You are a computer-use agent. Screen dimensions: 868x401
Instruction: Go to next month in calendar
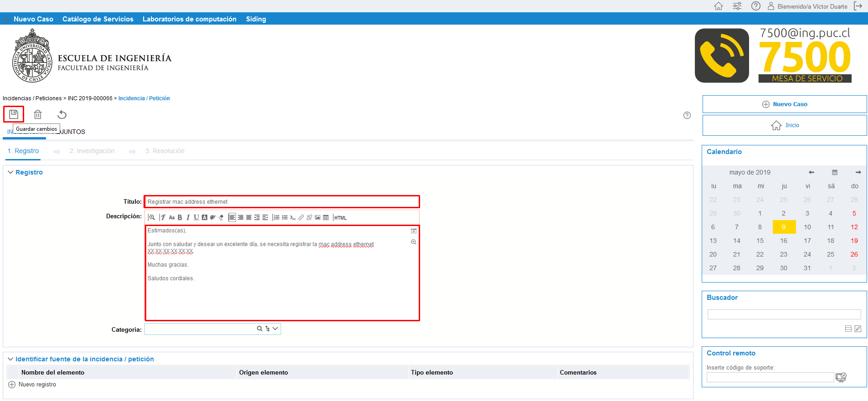pyautogui.click(x=858, y=172)
